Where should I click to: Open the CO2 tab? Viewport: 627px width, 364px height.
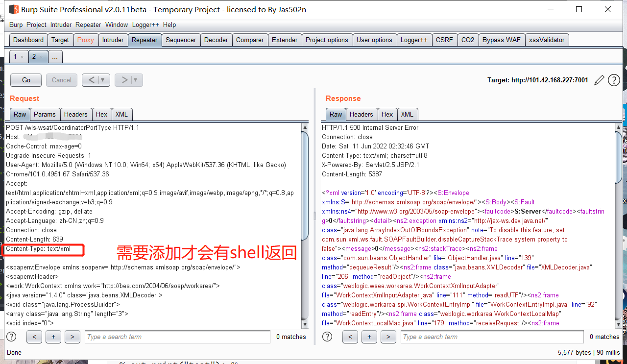click(468, 40)
